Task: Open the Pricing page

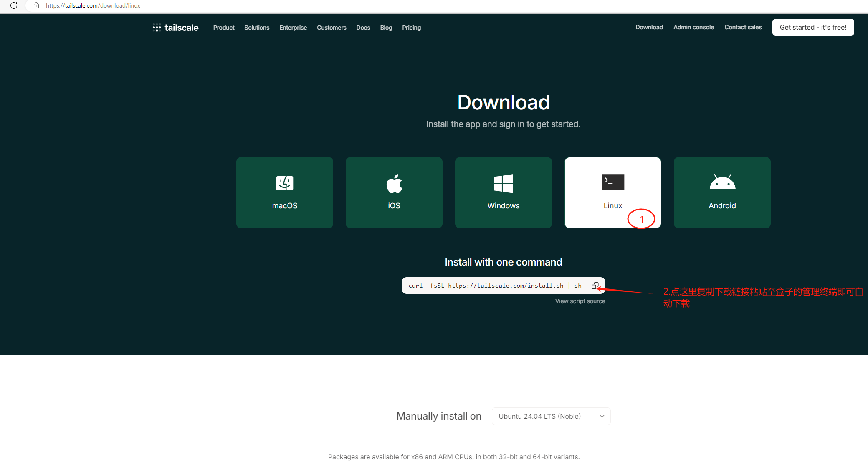Action: (411, 28)
